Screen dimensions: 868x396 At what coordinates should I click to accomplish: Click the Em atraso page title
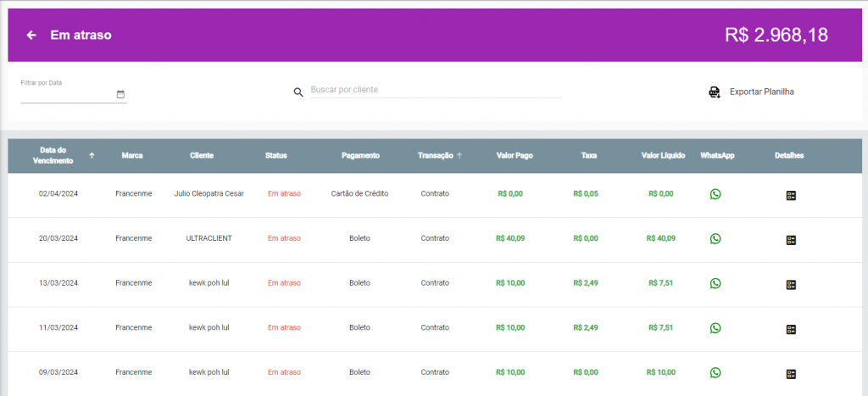pyautogui.click(x=81, y=36)
